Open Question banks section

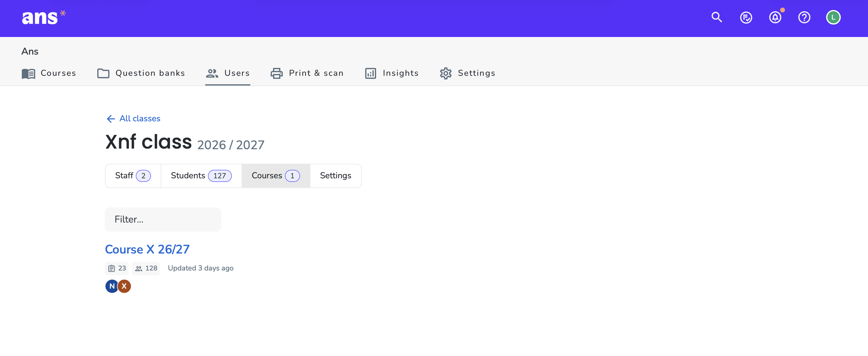(141, 73)
